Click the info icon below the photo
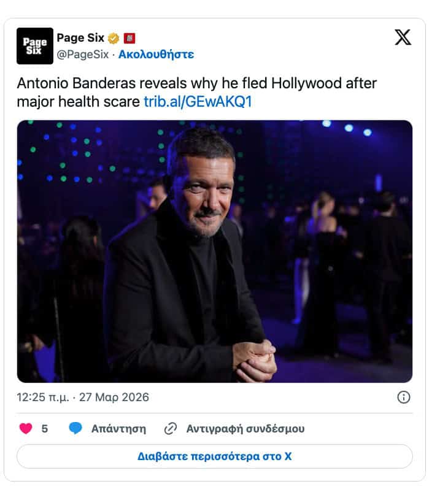Viewport: 448px width, 495px height. 403,397
